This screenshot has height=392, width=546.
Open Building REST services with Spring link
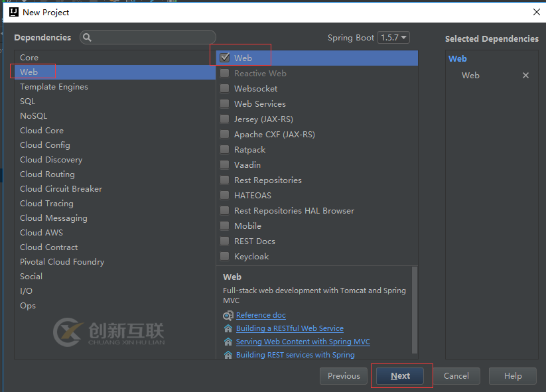(295, 355)
